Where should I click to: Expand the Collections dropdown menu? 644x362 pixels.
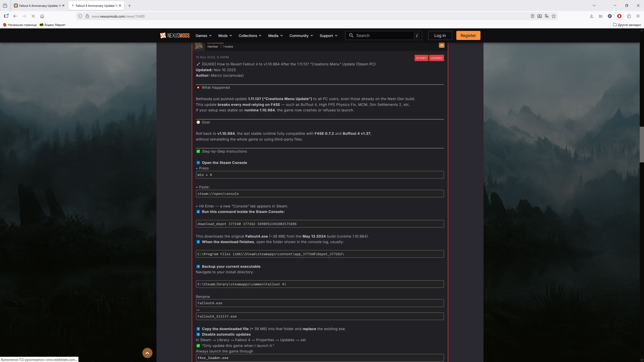[250, 36]
